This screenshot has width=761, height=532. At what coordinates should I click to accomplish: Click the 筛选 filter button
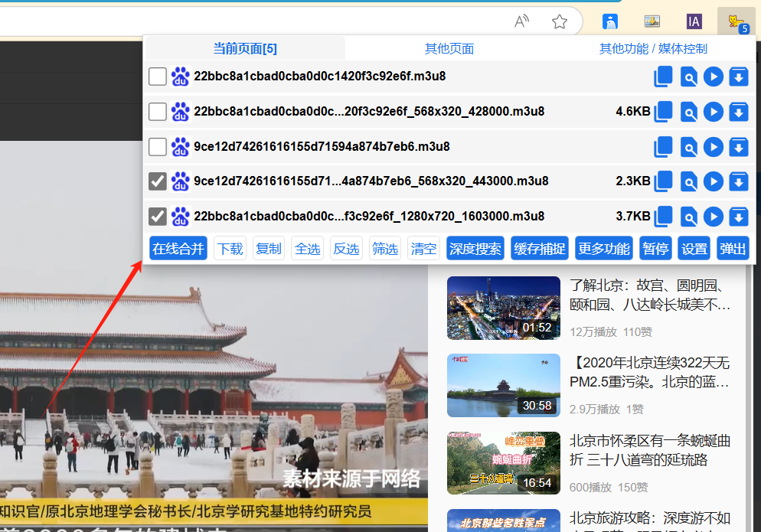pyautogui.click(x=385, y=249)
